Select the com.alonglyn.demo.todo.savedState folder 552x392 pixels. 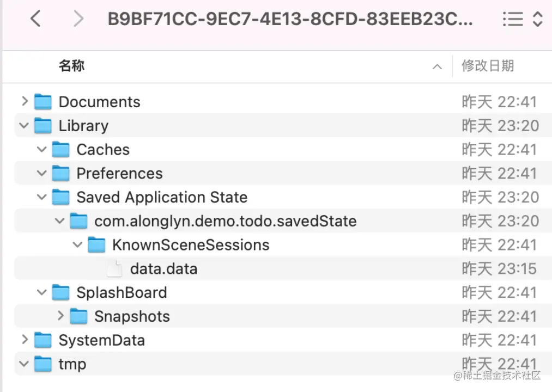pyautogui.click(x=225, y=221)
